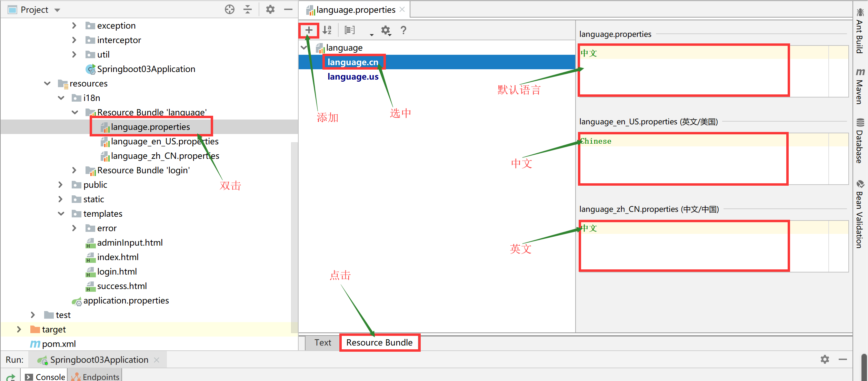The width and height of the screenshot is (868, 381).
Task: Add a new property with the plus icon
Action: coord(308,30)
